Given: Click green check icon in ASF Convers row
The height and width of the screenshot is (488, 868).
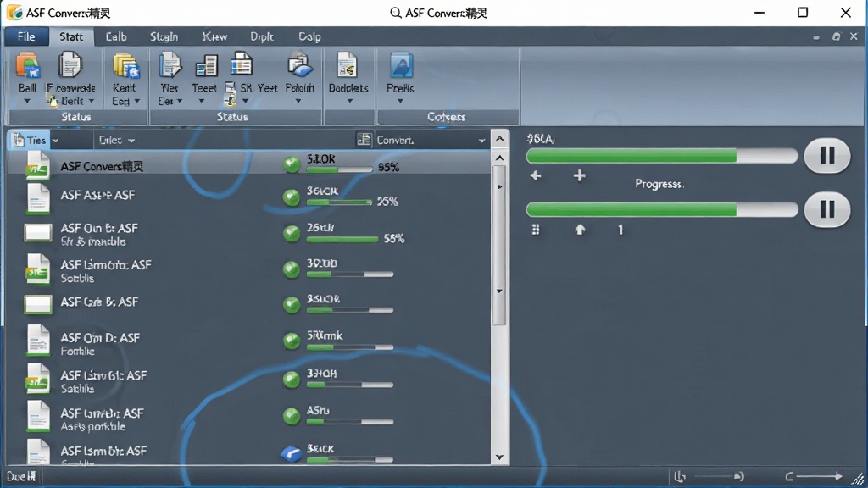Looking at the screenshot, I should (292, 164).
